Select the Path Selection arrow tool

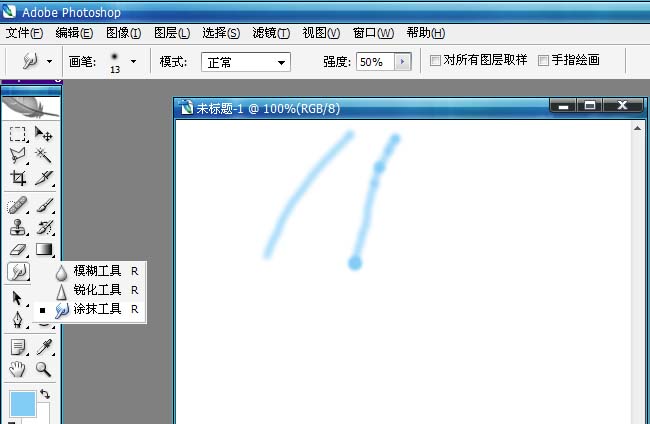point(17,298)
